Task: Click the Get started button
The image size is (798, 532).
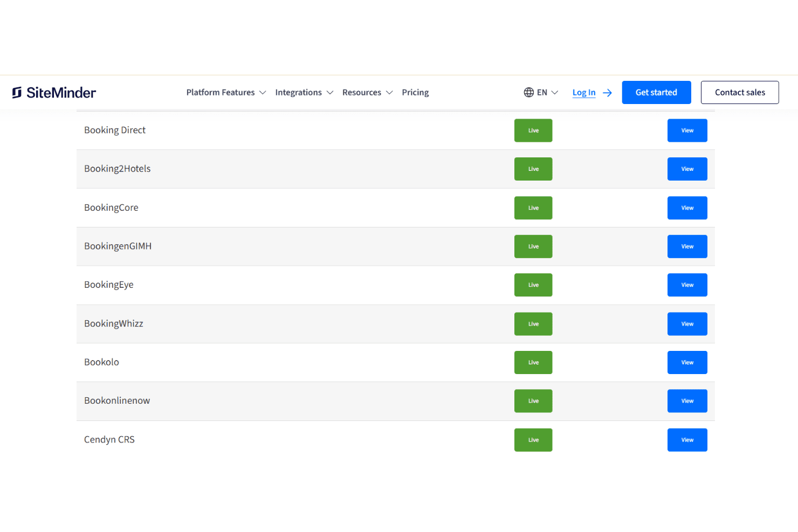Action: 656,93
